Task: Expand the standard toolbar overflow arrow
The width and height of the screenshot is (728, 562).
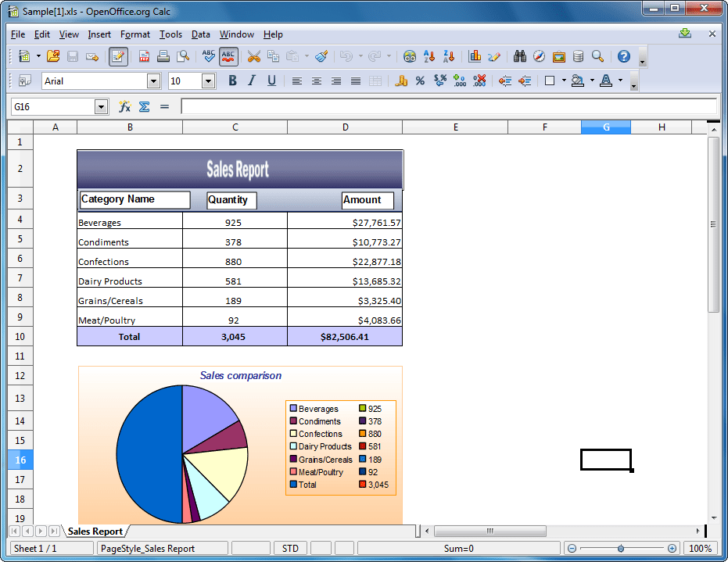Action: pos(643,58)
